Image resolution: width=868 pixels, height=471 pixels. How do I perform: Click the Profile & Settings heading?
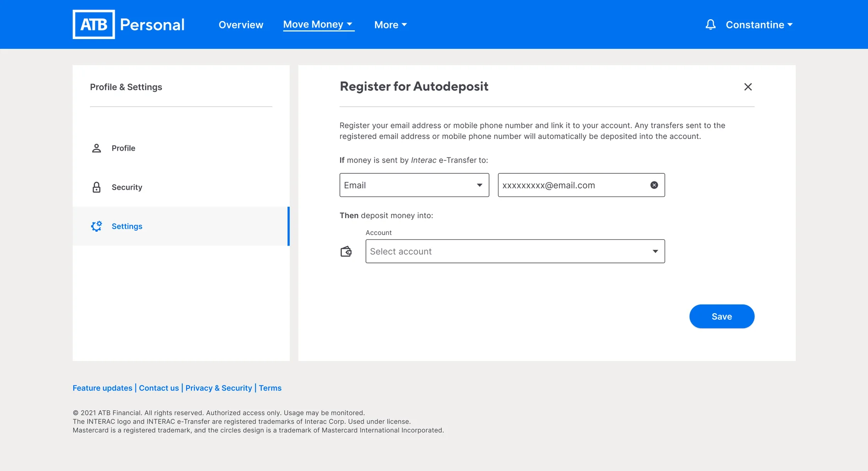(126, 87)
